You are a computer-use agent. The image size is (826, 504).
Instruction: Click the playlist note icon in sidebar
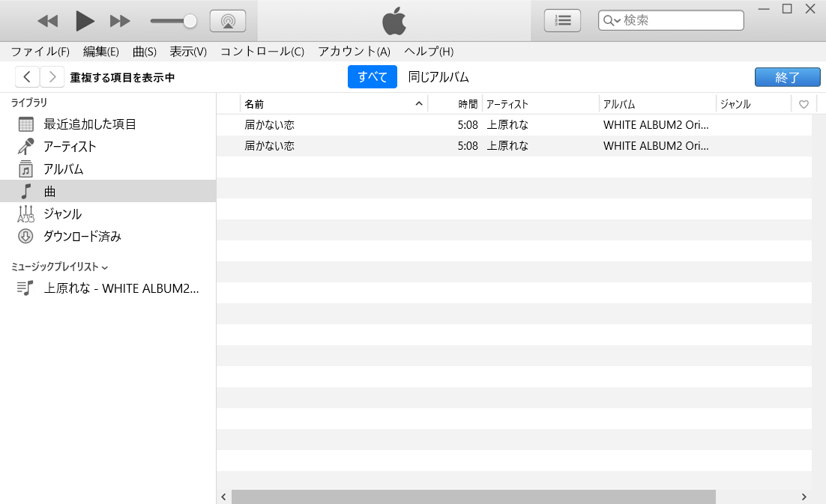(x=25, y=288)
